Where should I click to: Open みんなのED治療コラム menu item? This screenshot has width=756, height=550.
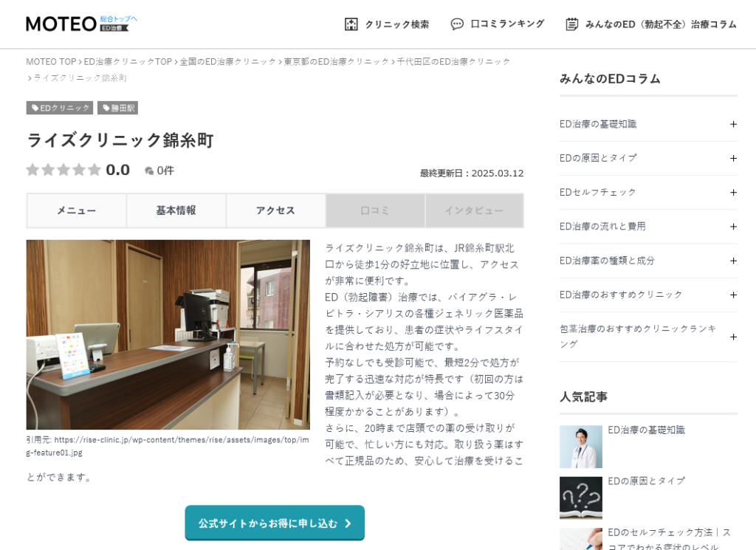pos(661,24)
